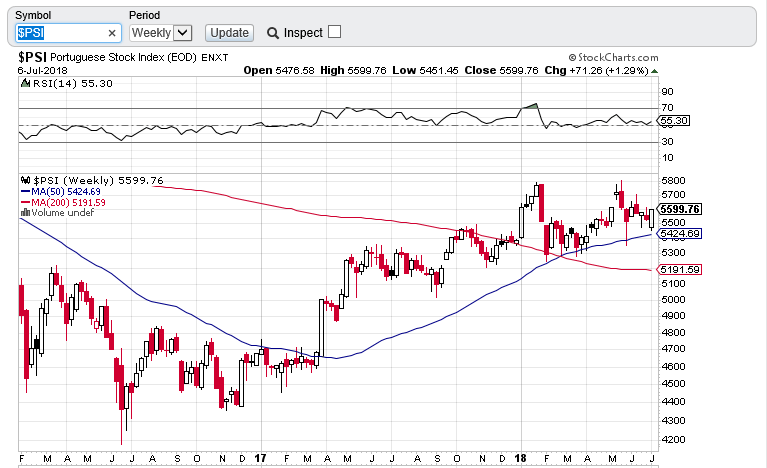This screenshot has height=468, width=767.
Task: Click the red 5191.59 axis tag
Action: coord(679,269)
